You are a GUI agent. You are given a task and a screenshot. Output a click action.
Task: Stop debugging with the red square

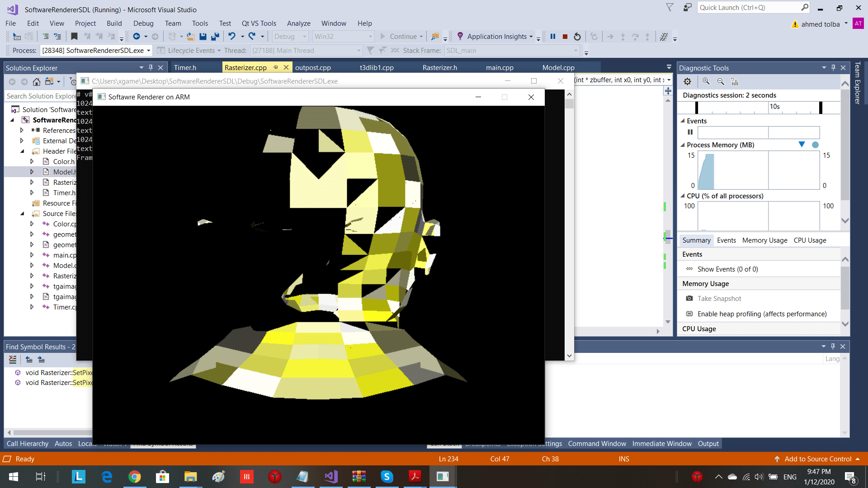(x=565, y=37)
